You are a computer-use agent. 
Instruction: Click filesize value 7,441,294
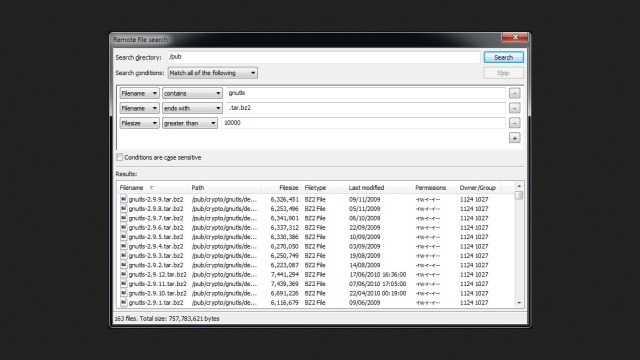284,275
